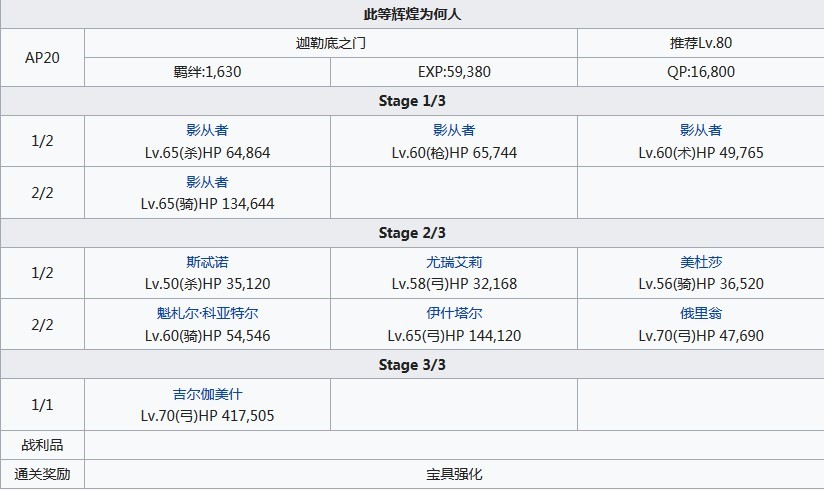Screen dimensions: 824x490
Task: Click the 宝具强化 reward text
Action: pos(453,474)
